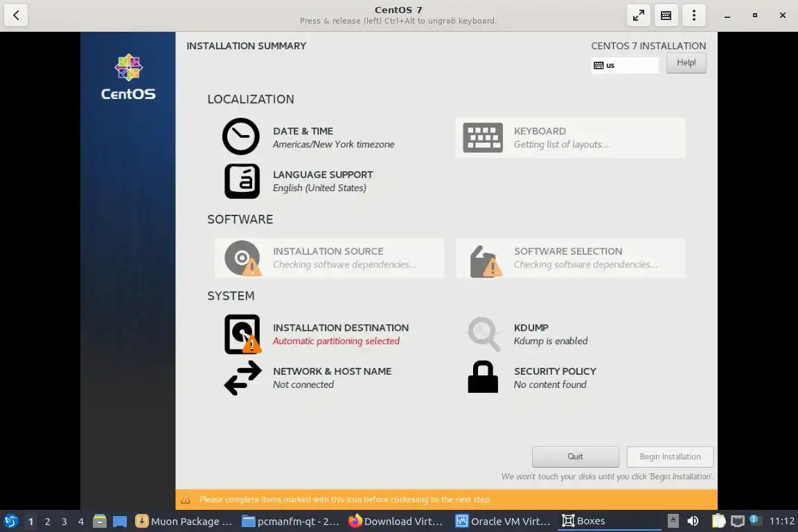Click the 'us' keyboard layout indicator

[624, 65]
